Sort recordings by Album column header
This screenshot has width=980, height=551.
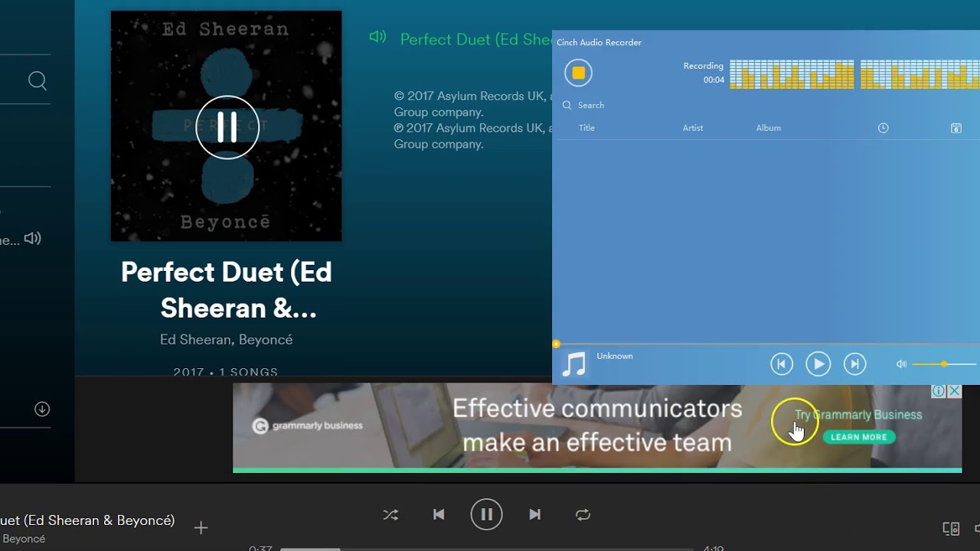[x=769, y=128]
